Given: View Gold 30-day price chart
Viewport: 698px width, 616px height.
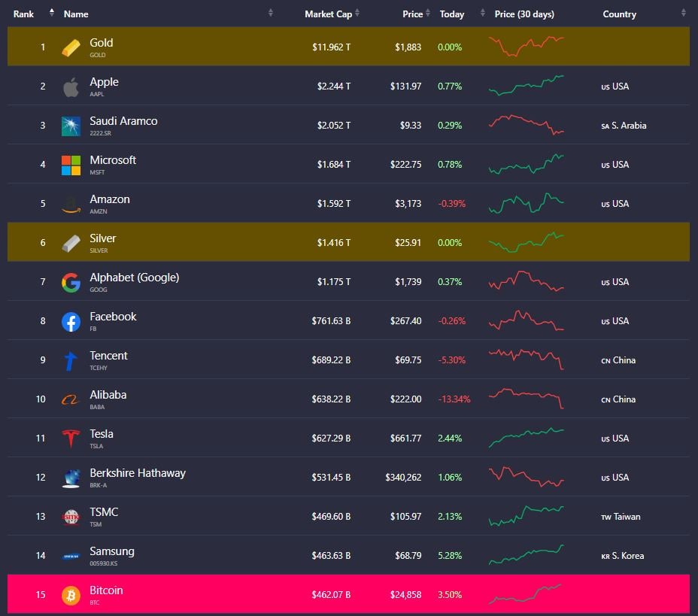Looking at the screenshot, I should (x=527, y=47).
